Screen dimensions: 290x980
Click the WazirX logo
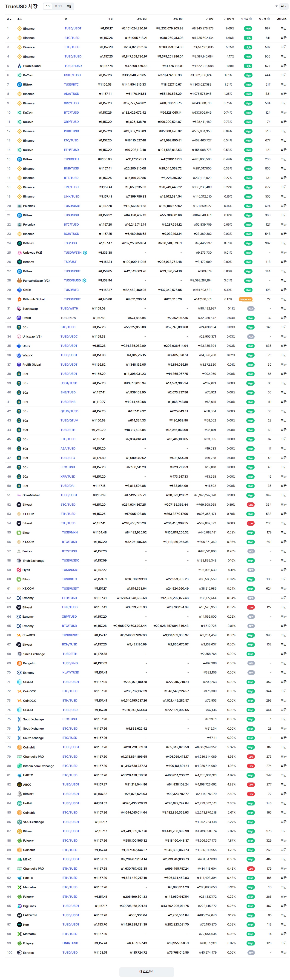(x=19, y=355)
